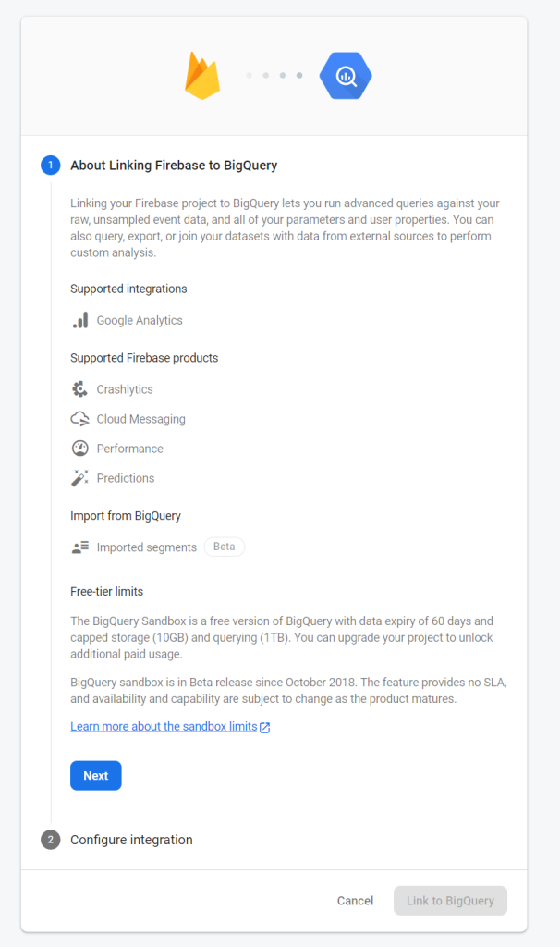Click the Google Analytics bar chart icon

click(x=80, y=320)
